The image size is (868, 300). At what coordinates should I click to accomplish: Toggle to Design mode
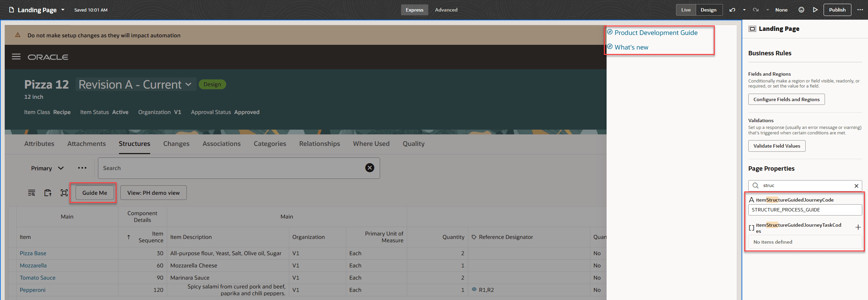[x=709, y=10]
